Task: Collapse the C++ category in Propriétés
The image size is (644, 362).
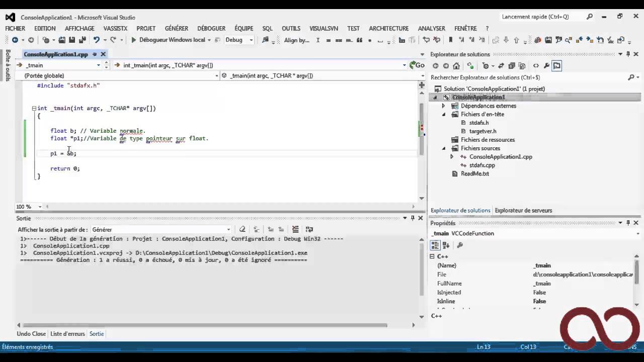Action: coord(432,256)
